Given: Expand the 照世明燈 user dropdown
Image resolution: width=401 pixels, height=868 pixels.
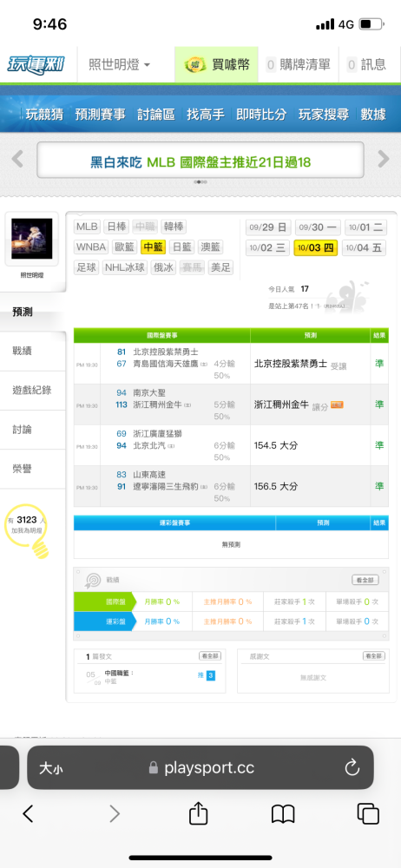Looking at the screenshot, I should [120, 65].
